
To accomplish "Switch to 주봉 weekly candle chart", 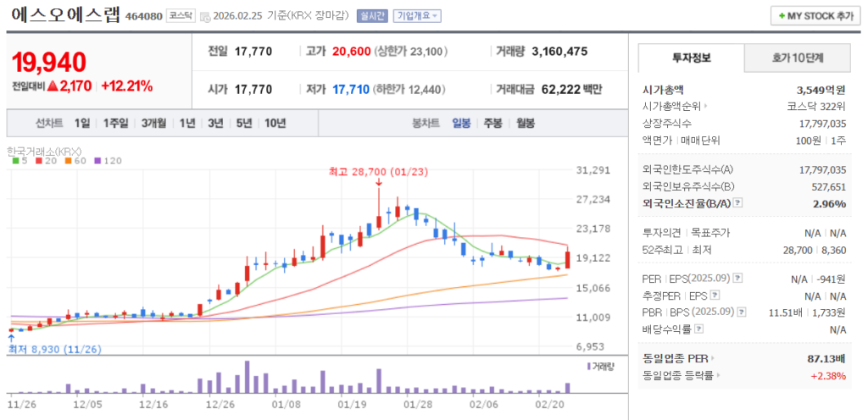I will click(492, 123).
